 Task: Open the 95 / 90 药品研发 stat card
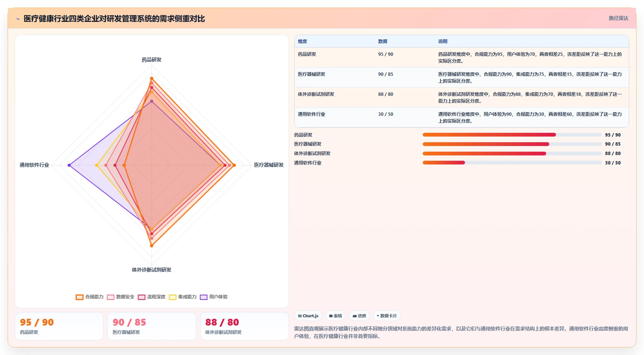59,326
